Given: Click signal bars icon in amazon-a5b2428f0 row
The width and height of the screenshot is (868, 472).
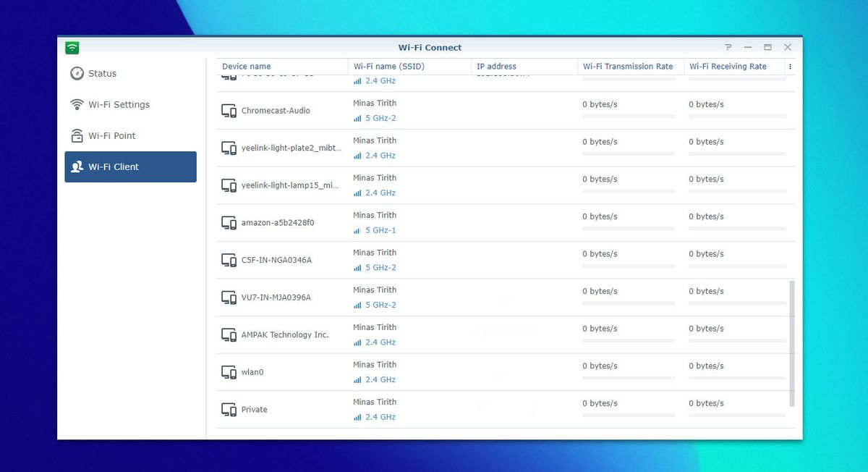Looking at the screenshot, I should [357, 231].
